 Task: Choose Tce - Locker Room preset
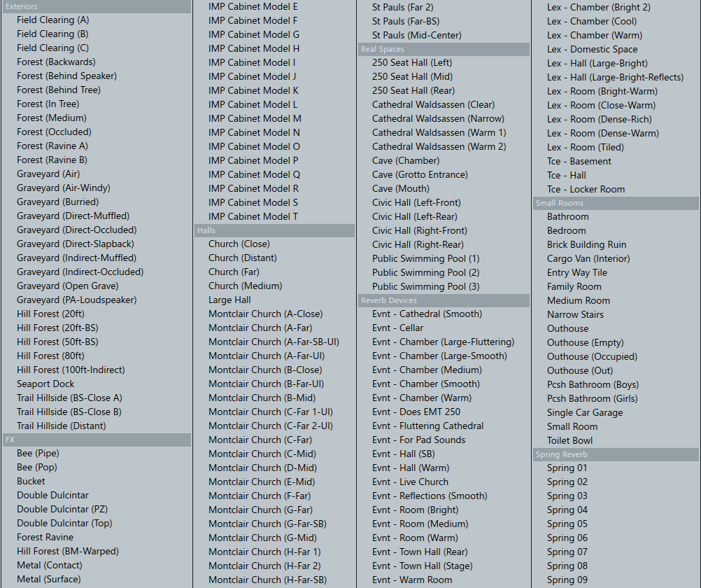[586, 189]
